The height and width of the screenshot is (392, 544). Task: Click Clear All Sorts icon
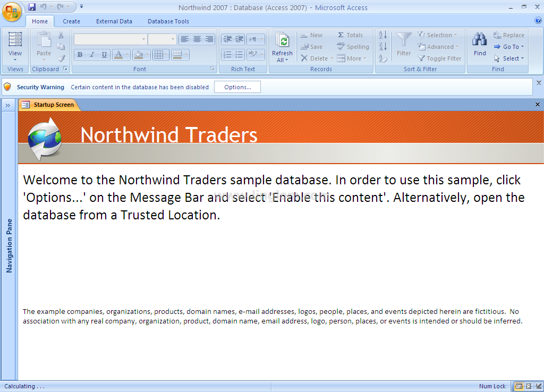(x=383, y=58)
